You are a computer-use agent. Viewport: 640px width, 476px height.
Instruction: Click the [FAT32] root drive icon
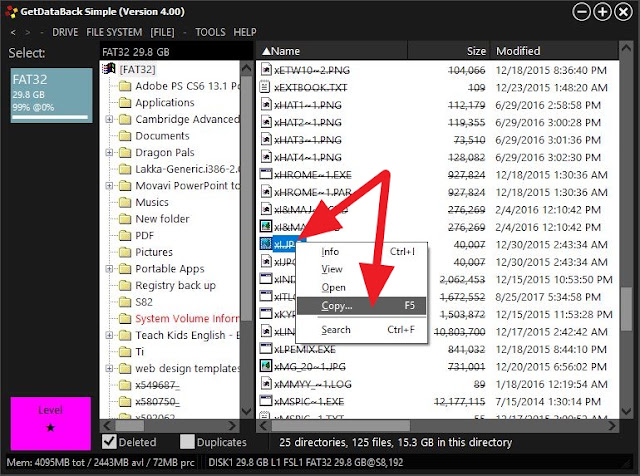tap(109, 69)
